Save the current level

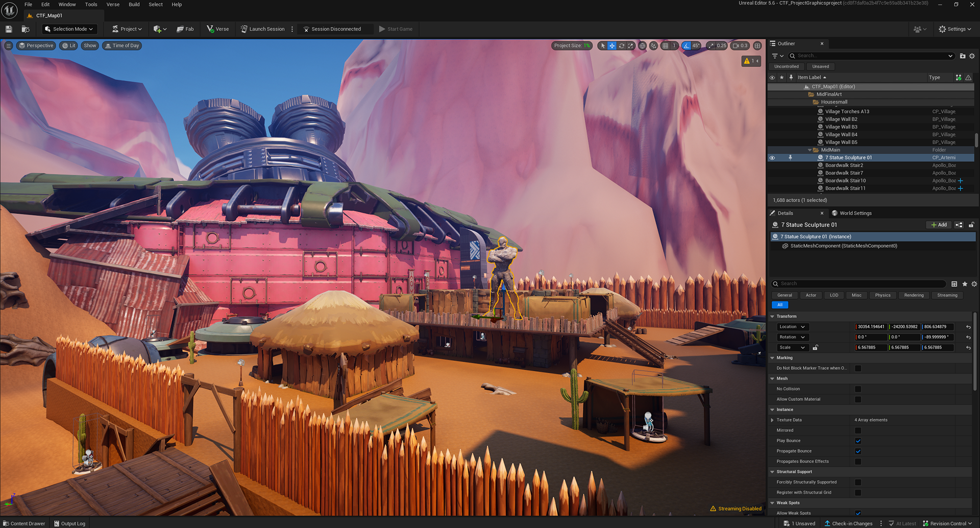click(x=9, y=29)
